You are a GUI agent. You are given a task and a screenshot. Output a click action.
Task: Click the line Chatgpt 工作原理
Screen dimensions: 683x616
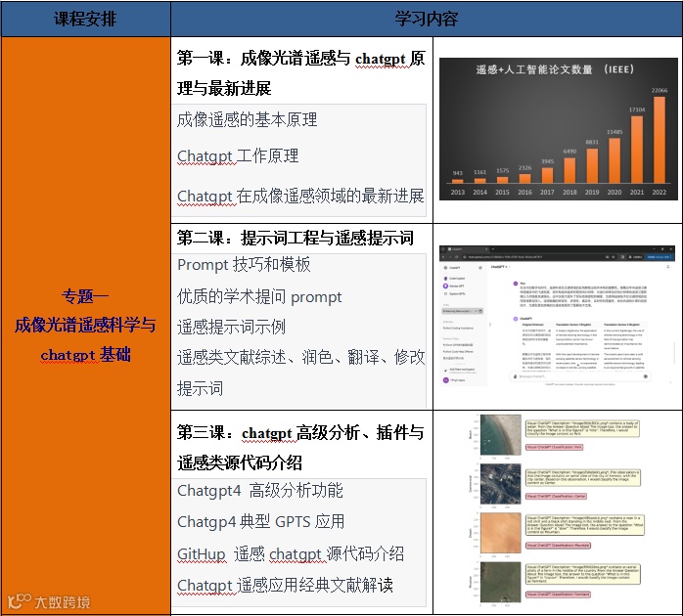click(x=238, y=155)
